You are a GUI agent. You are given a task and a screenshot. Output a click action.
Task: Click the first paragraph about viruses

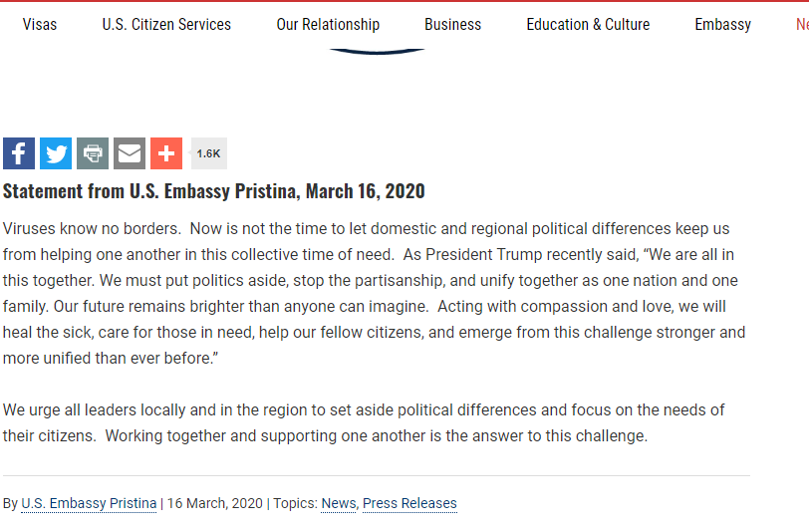tap(374, 293)
